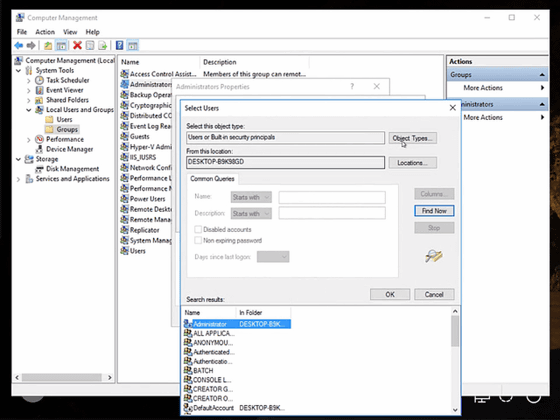Select Administrator in the search results
The image size is (560, 420).
237,324
